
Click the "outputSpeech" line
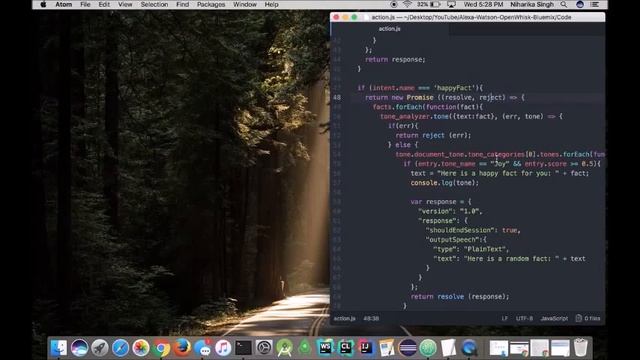click(456, 240)
